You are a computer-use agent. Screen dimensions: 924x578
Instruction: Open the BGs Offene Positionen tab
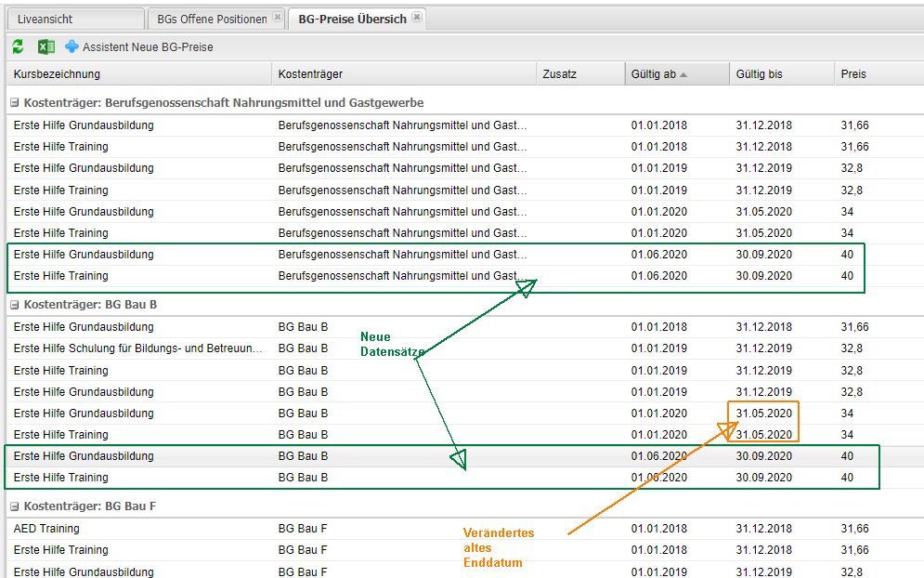[x=212, y=19]
